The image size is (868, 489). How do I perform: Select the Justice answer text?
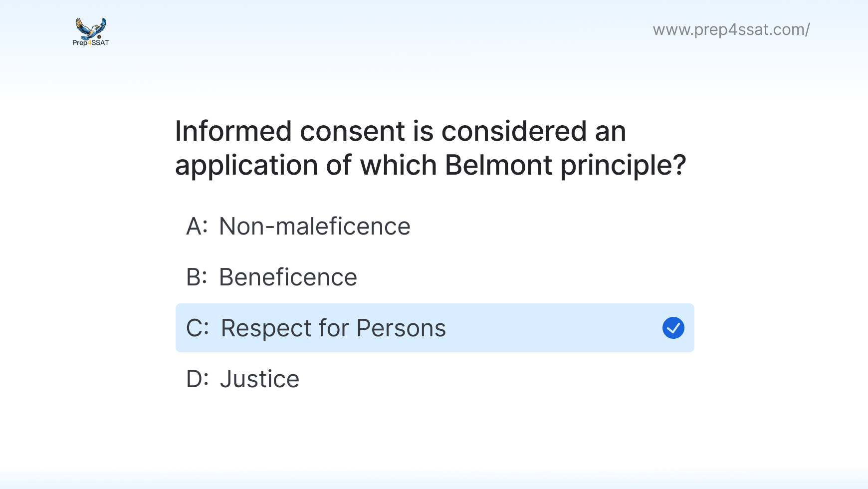pyautogui.click(x=259, y=379)
